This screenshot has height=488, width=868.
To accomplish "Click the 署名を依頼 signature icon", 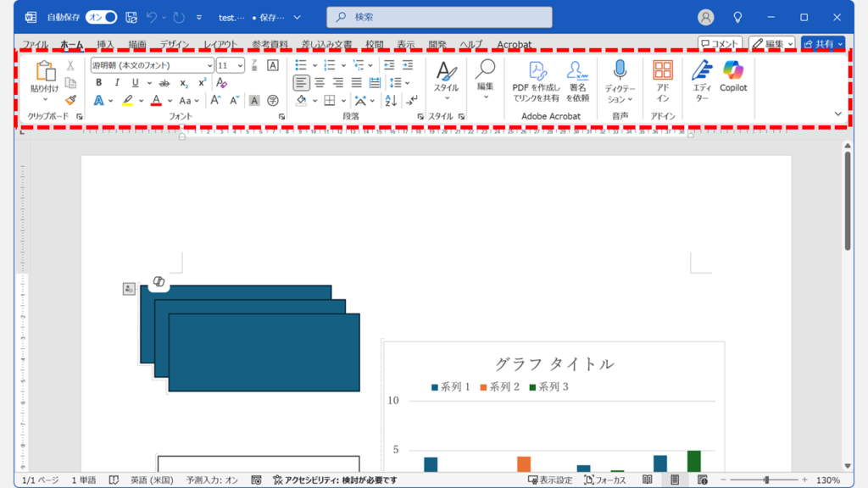I will point(576,70).
